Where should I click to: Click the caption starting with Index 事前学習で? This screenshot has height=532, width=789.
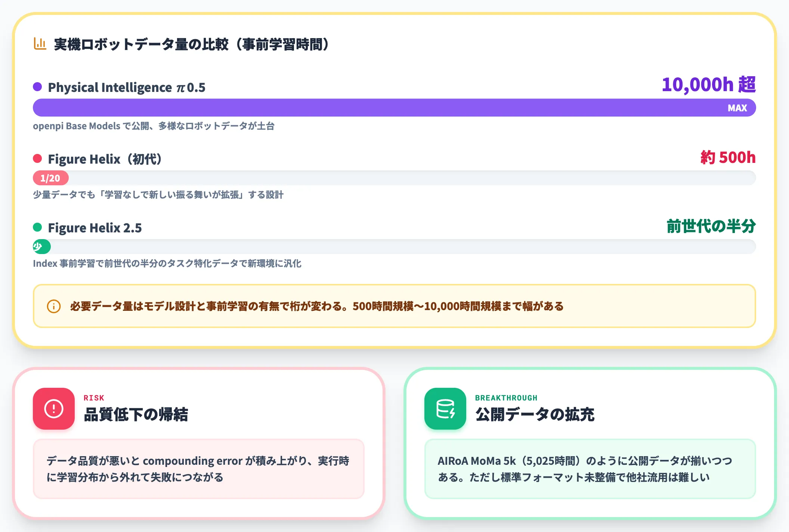coord(167,263)
